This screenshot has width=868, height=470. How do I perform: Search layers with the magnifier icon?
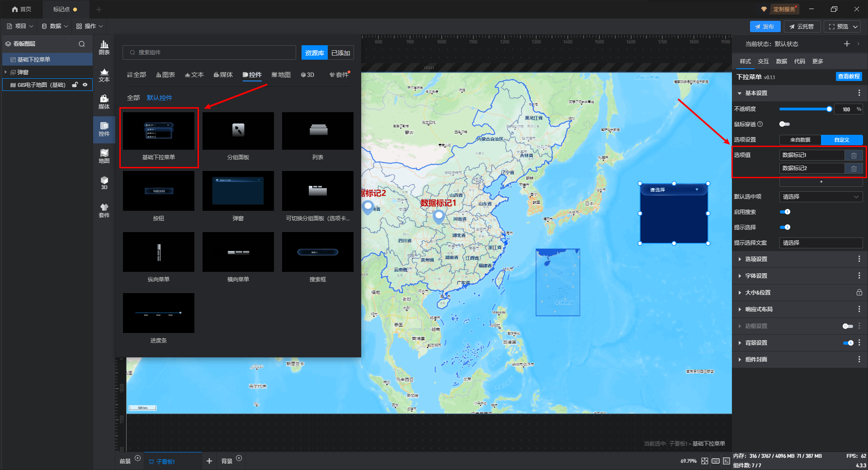click(82, 44)
